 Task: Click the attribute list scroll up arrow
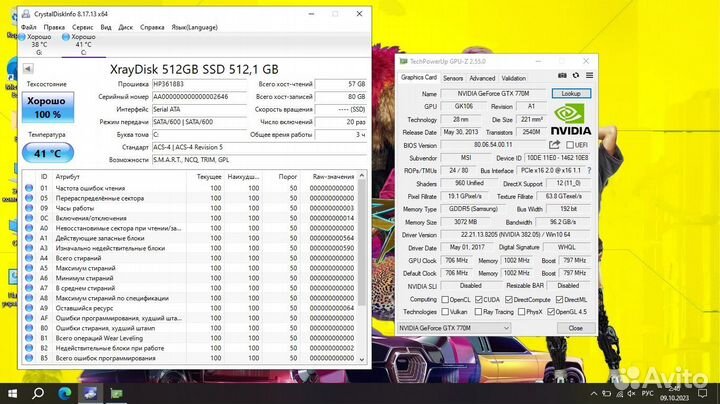pyautogui.click(x=362, y=176)
